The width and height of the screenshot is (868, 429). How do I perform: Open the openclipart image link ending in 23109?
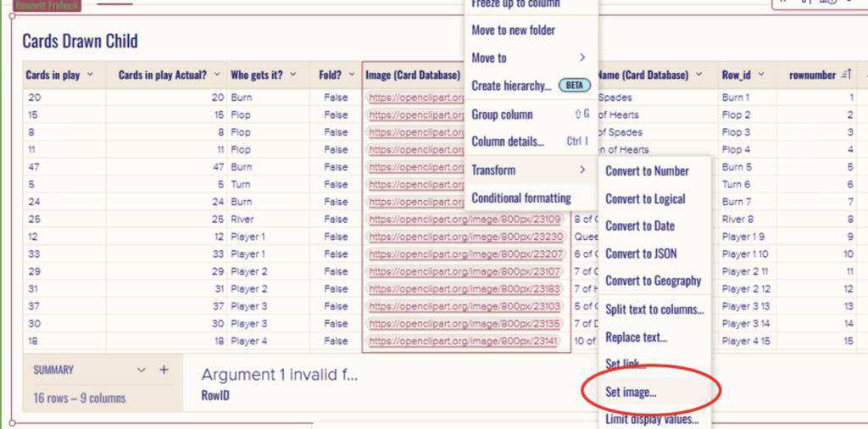pyautogui.click(x=465, y=220)
